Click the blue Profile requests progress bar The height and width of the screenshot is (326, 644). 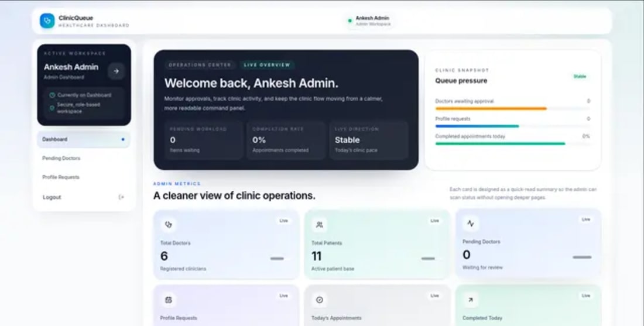(x=477, y=126)
